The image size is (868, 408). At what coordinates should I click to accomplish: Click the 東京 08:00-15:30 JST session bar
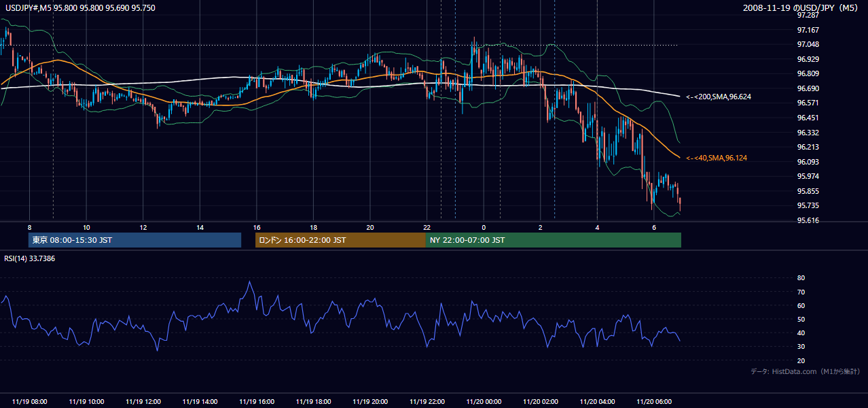click(135, 240)
